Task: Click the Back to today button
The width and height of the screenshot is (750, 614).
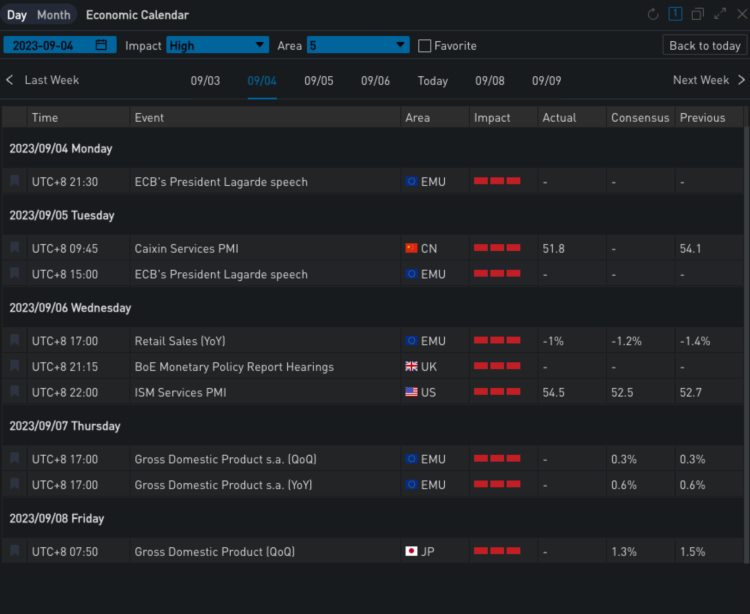Action: pos(705,45)
